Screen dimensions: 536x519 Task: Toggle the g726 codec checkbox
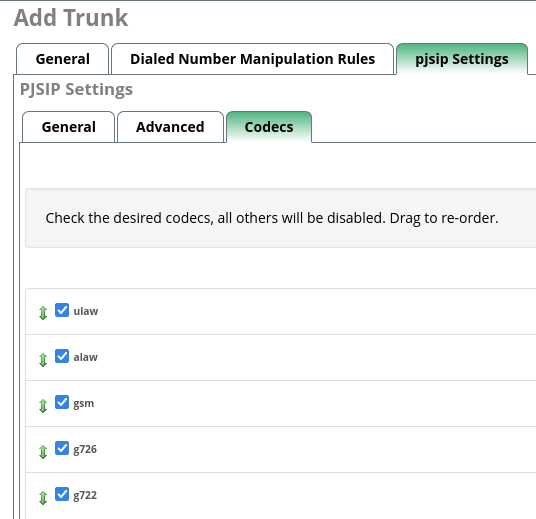pyautogui.click(x=62, y=448)
